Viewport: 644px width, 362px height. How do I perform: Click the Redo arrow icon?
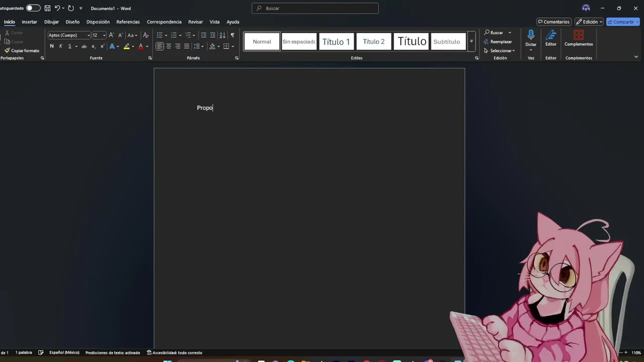pos(71,8)
